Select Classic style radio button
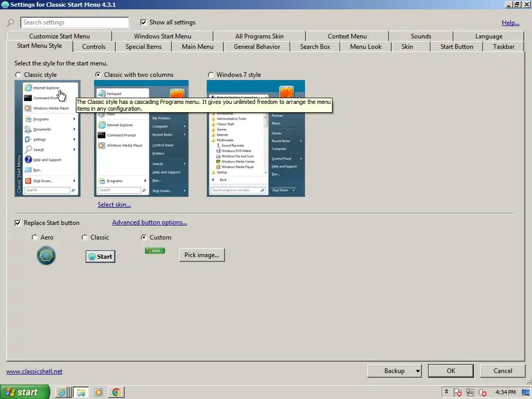The image size is (532, 399). coord(18,75)
